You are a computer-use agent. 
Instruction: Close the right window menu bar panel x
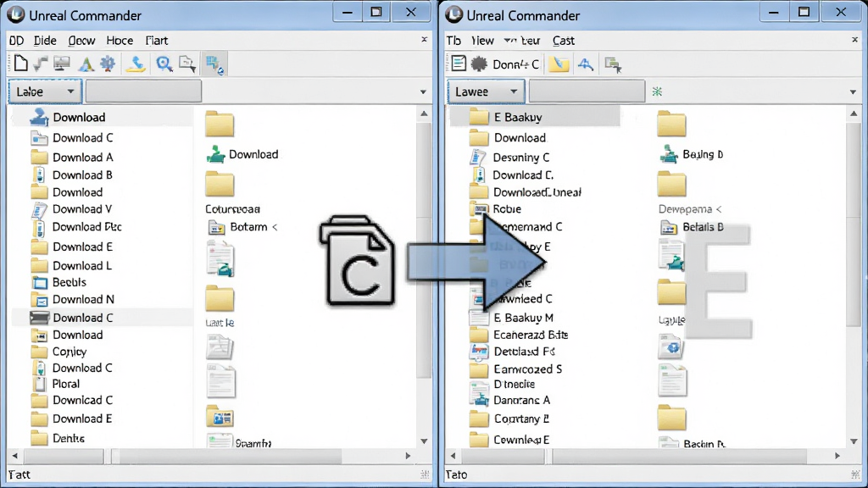(x=854, y=39)
